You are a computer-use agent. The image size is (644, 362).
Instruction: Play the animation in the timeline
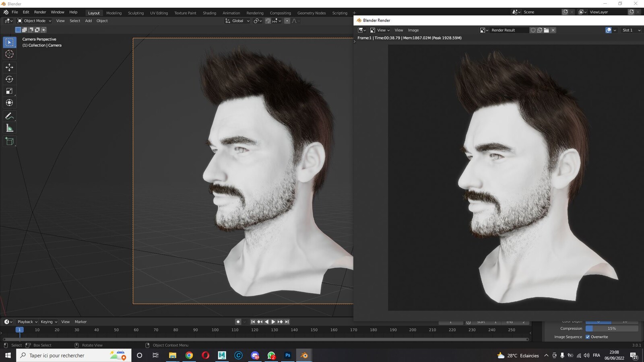click(273, 322)
